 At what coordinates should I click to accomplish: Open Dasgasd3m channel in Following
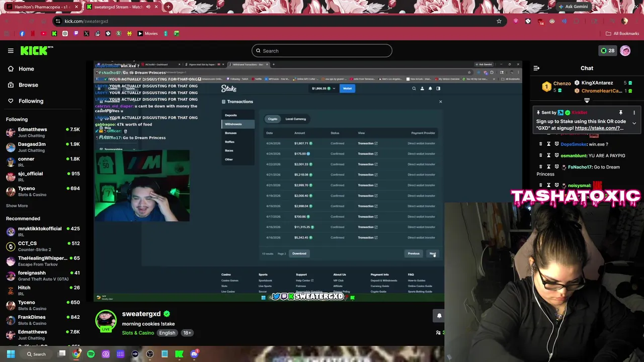43,147
